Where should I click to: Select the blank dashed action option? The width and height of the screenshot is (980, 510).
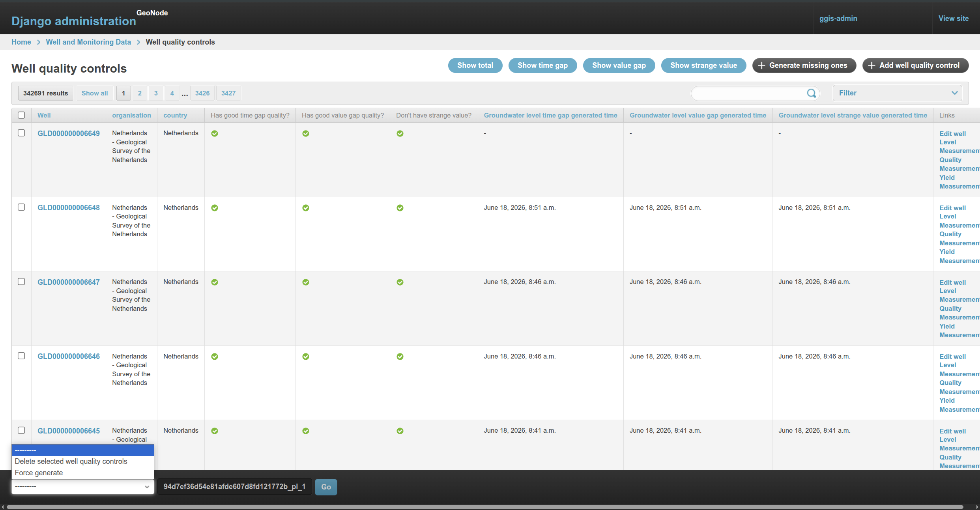pyautogui.click(x=83, y=450)
